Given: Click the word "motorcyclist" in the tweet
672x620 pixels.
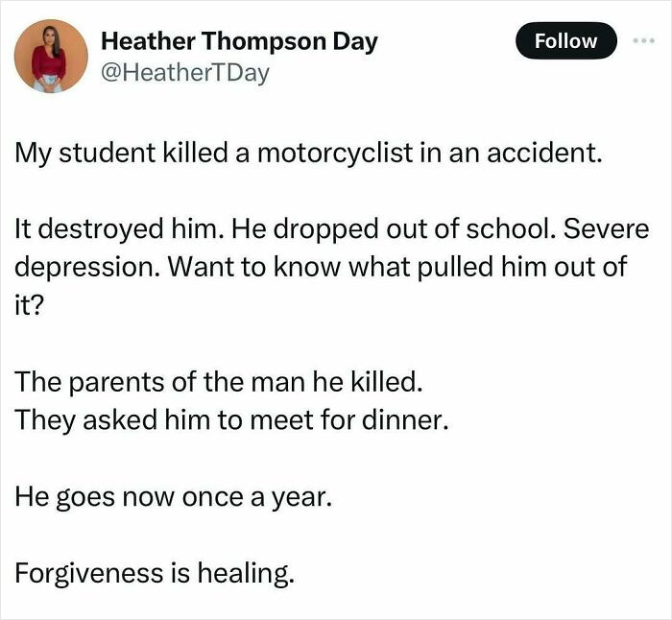Looking at the screenshot, I should (x=335, y=153).
